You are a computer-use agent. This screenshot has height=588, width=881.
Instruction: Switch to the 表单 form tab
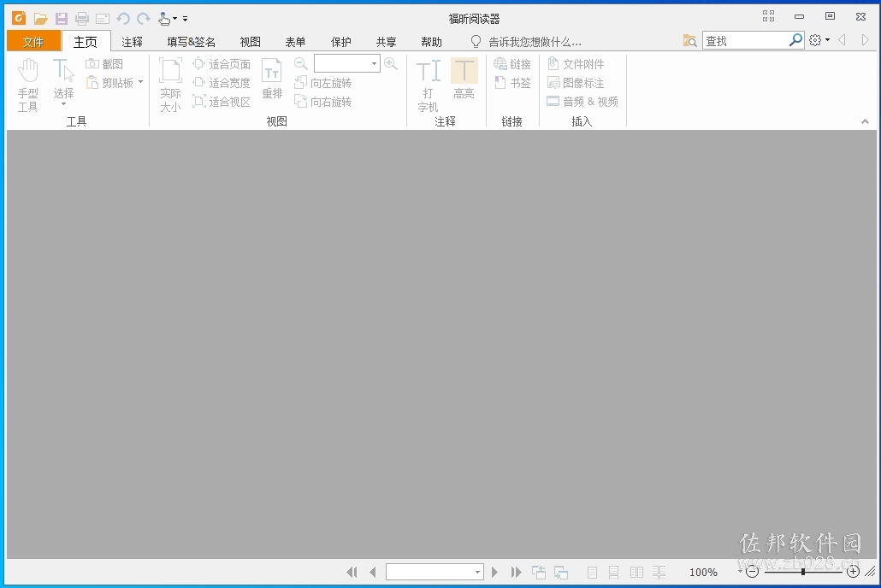(x=295, y=42)
